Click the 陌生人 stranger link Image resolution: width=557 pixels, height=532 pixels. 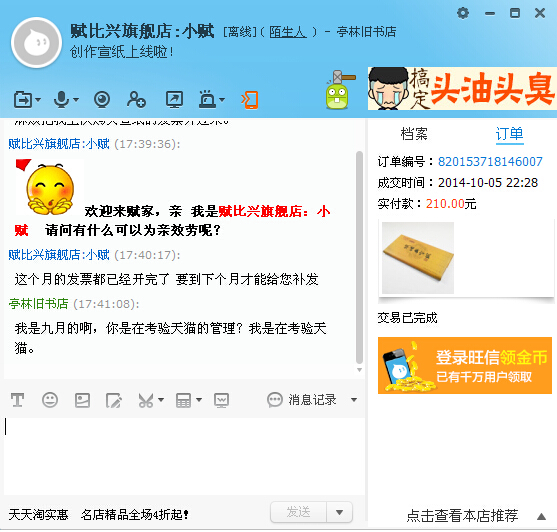coord(288,32)
